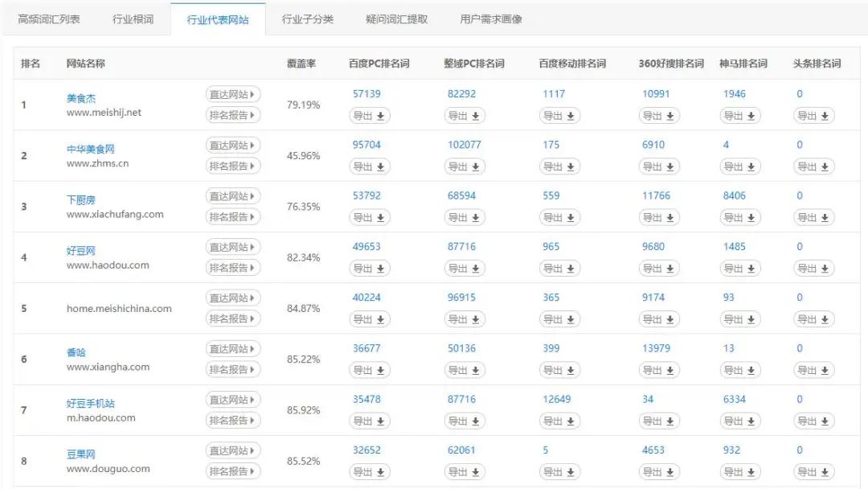Export 百度移动排名词 data for 好豆网
Screen dimensions: 868x489
coord(560,268)
